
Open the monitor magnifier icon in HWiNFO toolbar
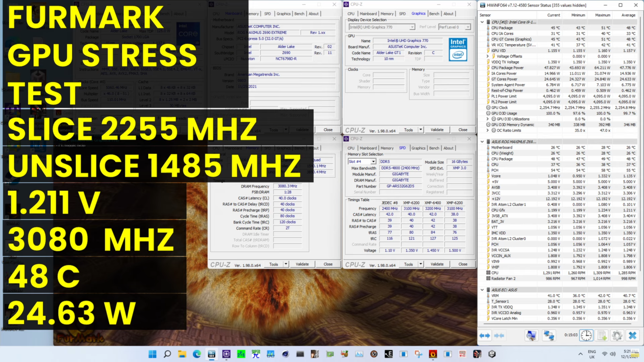(x=531, y=335)
